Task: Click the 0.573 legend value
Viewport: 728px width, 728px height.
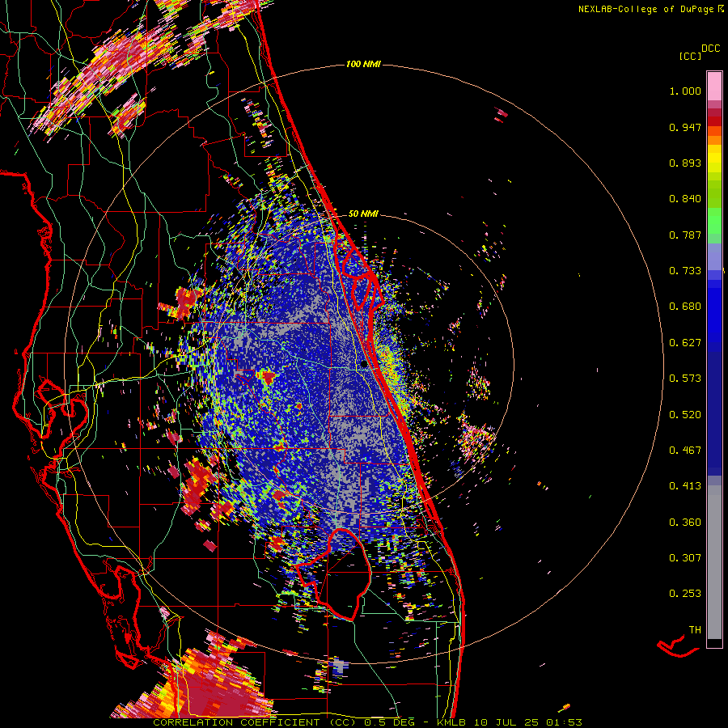Action: pos(685,379)
